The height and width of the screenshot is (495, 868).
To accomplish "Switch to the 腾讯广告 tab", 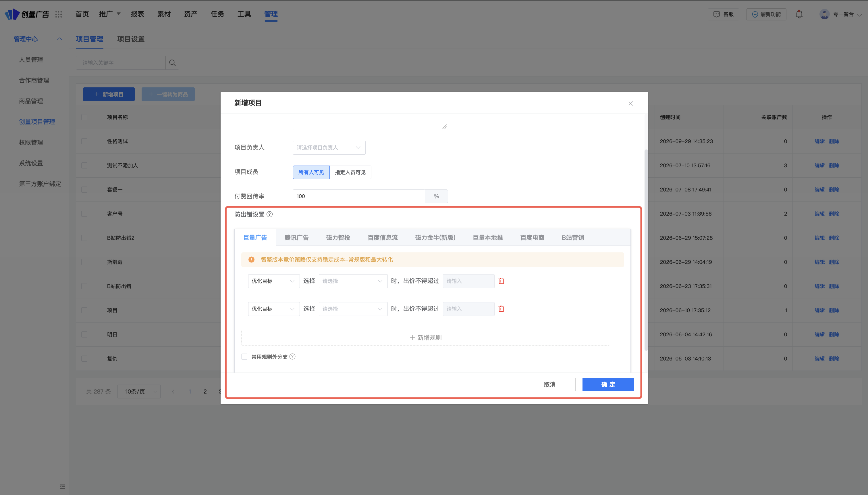I will tap(296, 237).
